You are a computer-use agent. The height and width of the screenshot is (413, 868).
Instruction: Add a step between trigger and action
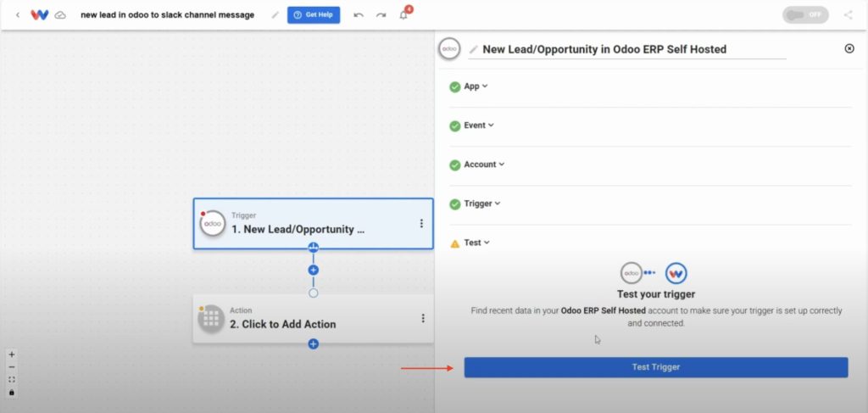pyautogui.click(x=314, y=271)
